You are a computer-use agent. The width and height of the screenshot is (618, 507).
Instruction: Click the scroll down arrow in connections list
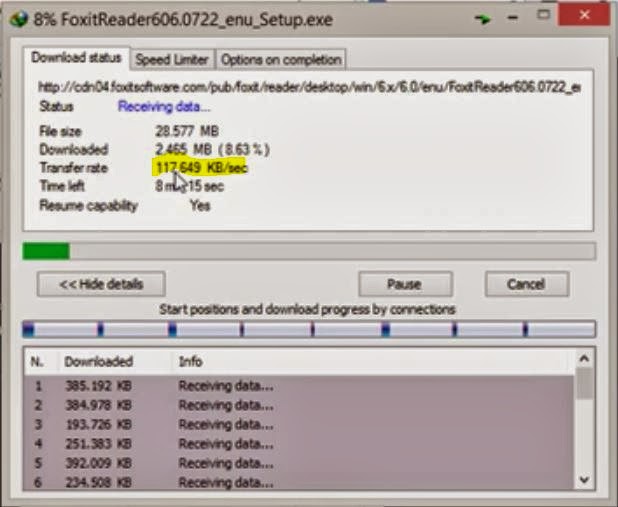pyautogui.click(x=584, y=479)
